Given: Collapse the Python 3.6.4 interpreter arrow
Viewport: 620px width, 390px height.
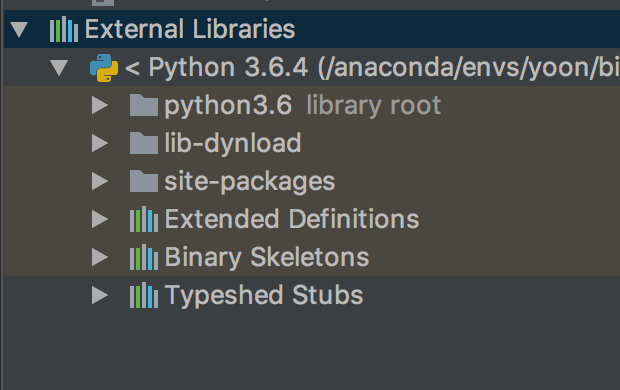Looking at the screenshot, I should point(59,68).
